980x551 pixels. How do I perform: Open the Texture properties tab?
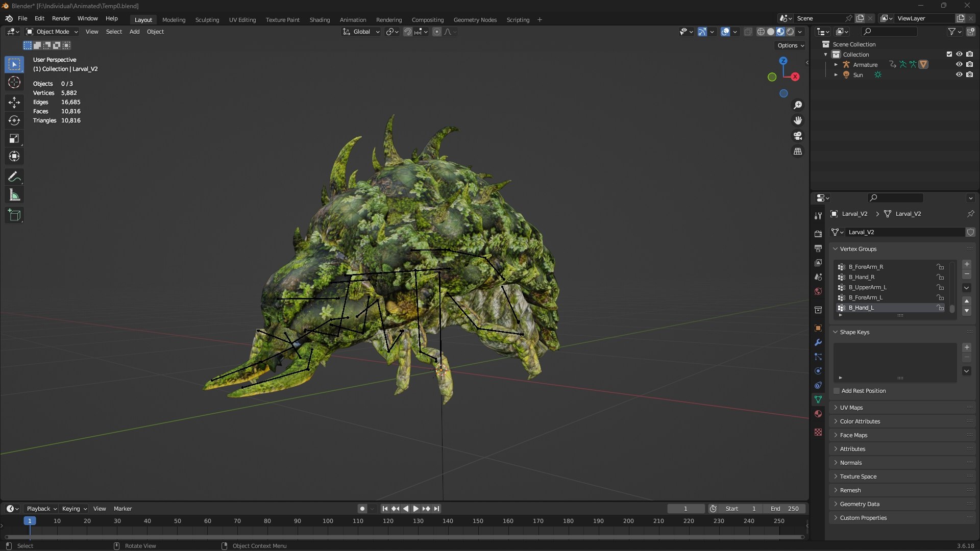coord(818,432)
